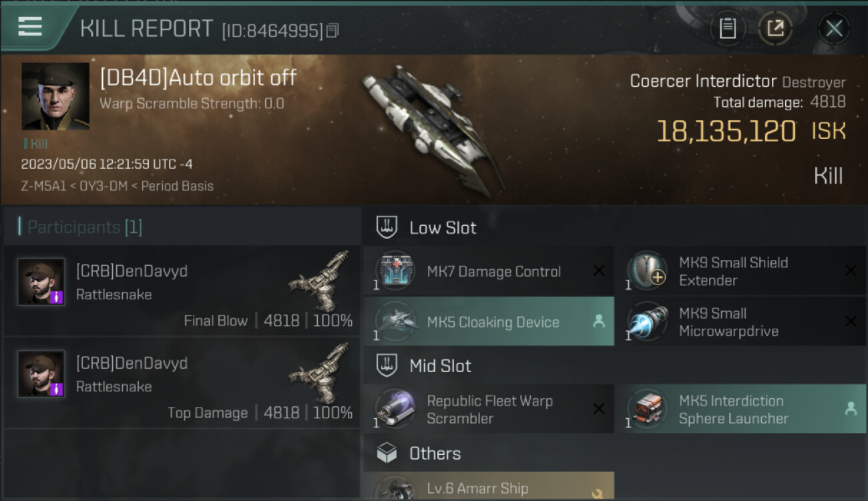Viewport: 868px width, 501px height.
Task: Open Final Blow pilot DenDavyd's portrait
Action: 41,282
